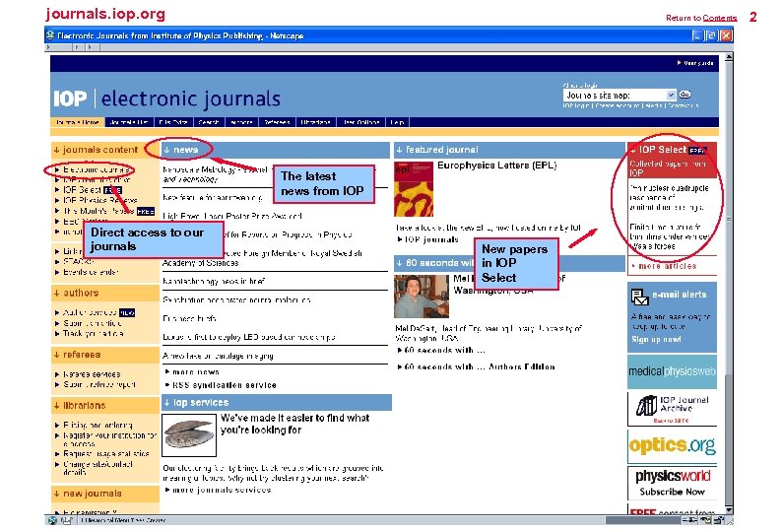
Task: Click the news section header
Action: [x=276, y=150]
